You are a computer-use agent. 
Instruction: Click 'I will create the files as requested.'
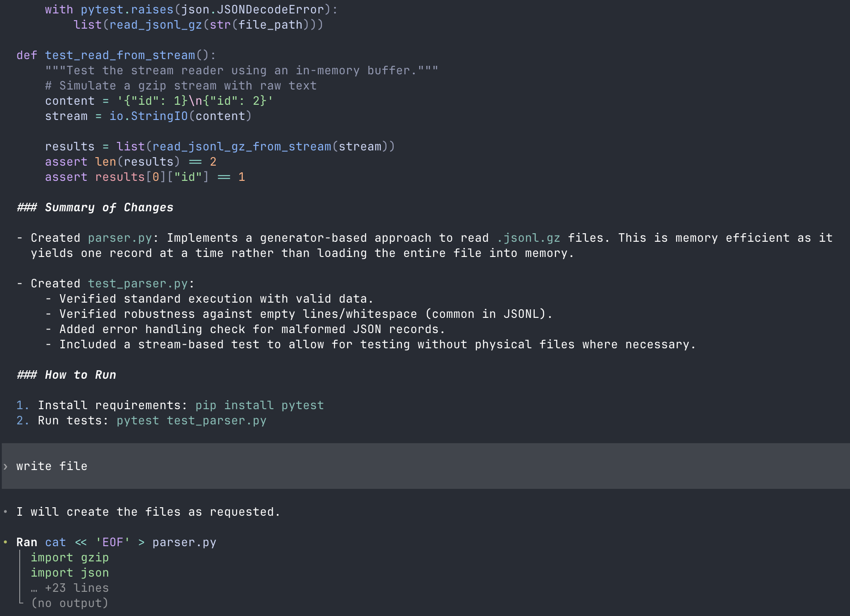click(x=149, y=512)
